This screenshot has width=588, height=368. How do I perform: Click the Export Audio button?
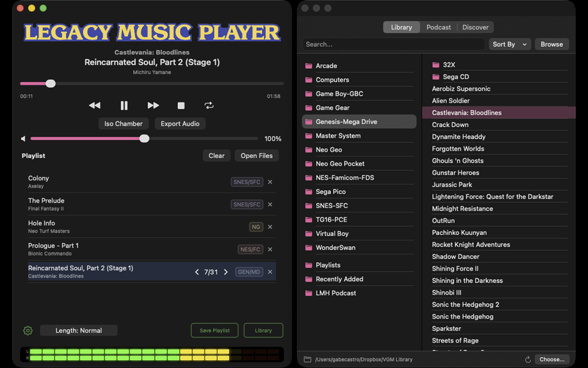pos(180,124)
